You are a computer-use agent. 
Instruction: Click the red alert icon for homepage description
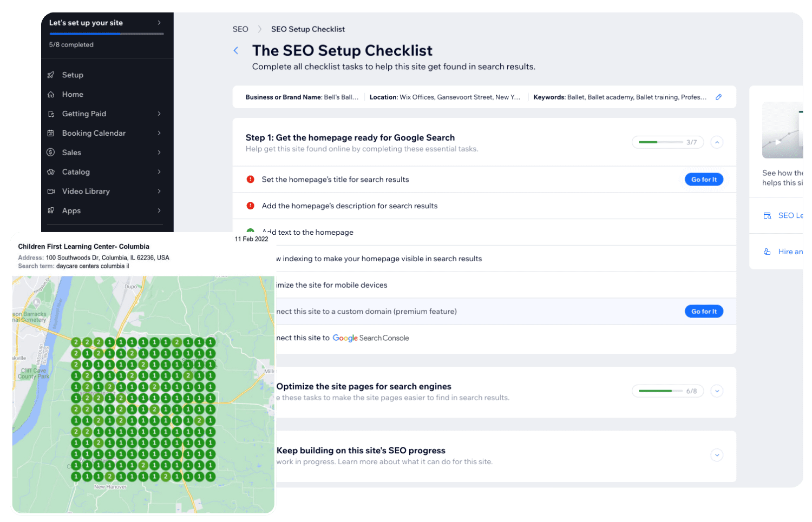coord(251,206)
